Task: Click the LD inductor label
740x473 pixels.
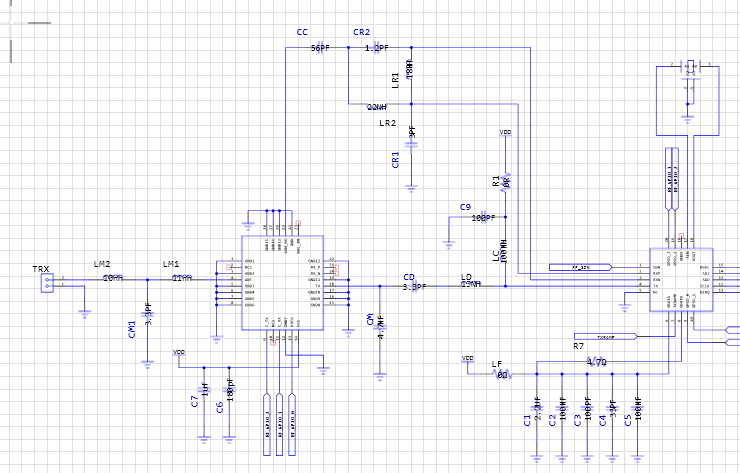Action: click(x=466, y=277)
